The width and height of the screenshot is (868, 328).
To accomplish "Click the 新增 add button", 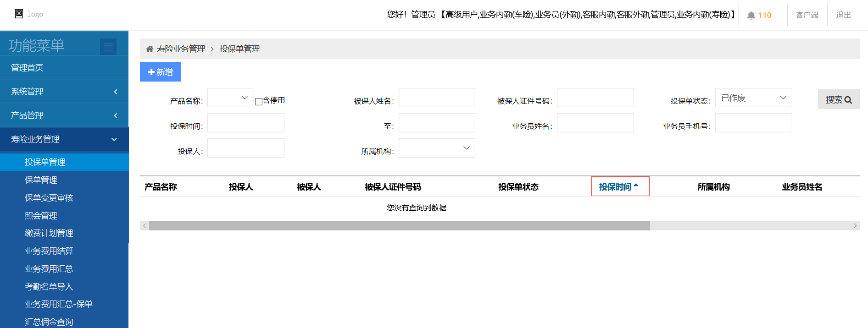I will (160, 72).
